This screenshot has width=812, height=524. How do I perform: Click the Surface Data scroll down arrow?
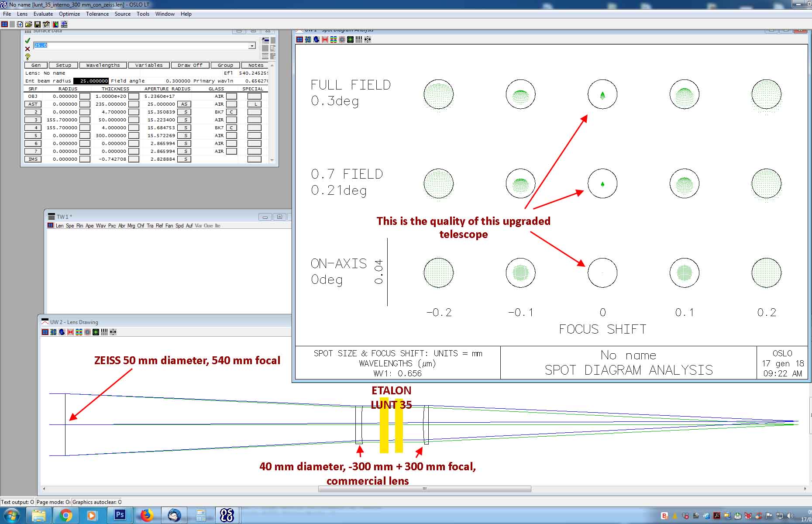click(272, 160)
